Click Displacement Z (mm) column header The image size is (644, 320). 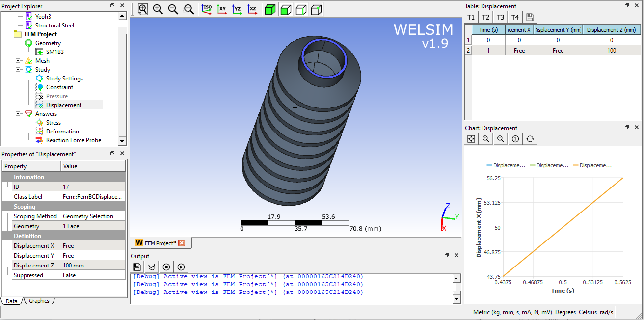tap(612, 30)
